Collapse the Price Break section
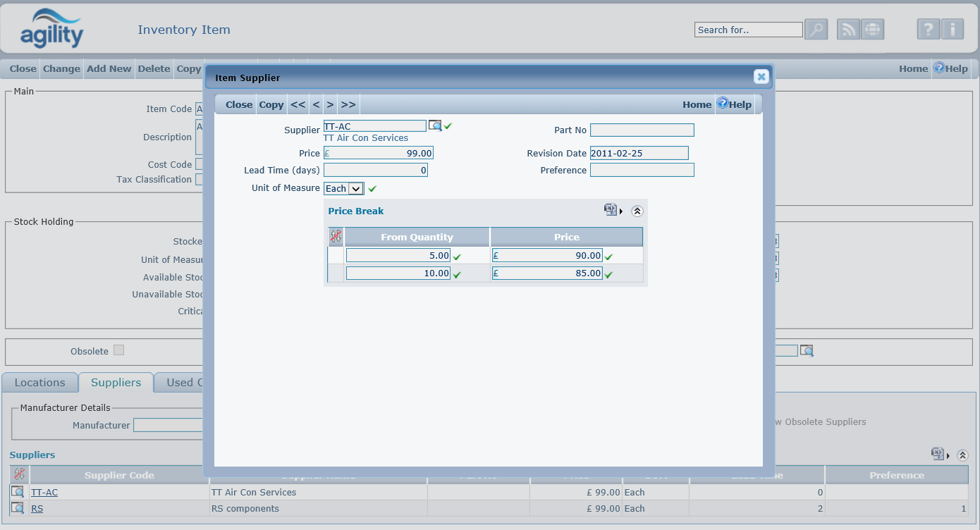Viewport: 980px width, 530px height. pyautogui.click(x=637, y=211)
